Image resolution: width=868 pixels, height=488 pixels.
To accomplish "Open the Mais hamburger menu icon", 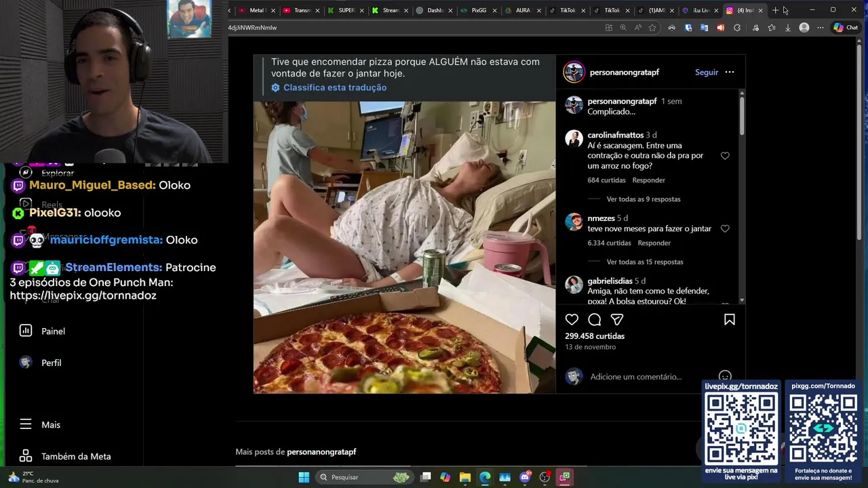I will click(26, 424).
